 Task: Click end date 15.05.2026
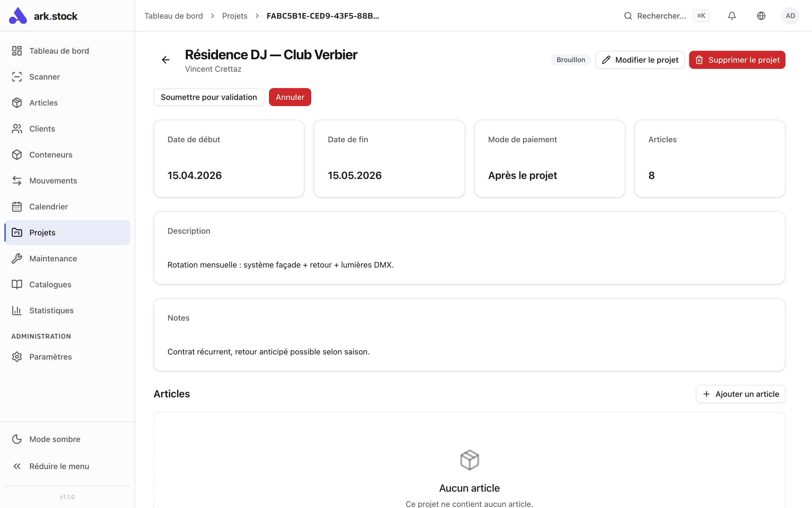pyautogui.click(x=355, y=175)
